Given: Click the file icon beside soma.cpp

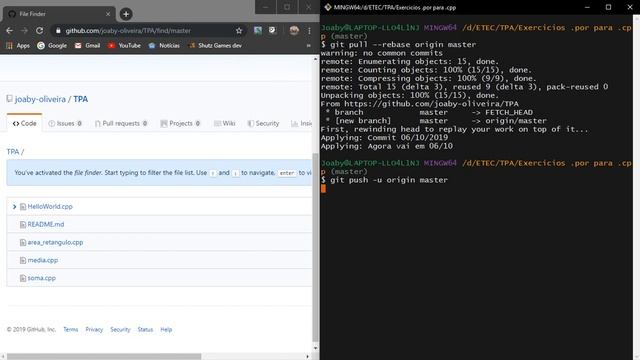Looking at the screenshot, I should [x=23, y=278].
